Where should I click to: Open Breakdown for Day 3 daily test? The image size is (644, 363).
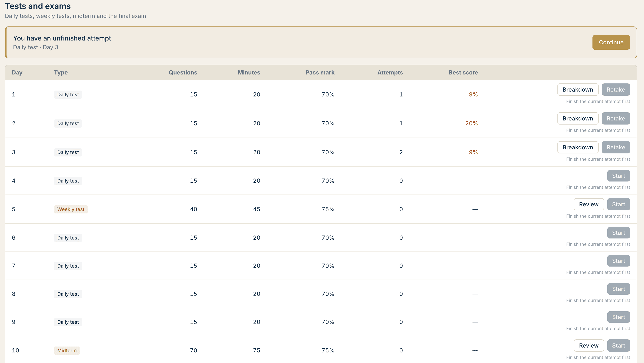[578, 147]
